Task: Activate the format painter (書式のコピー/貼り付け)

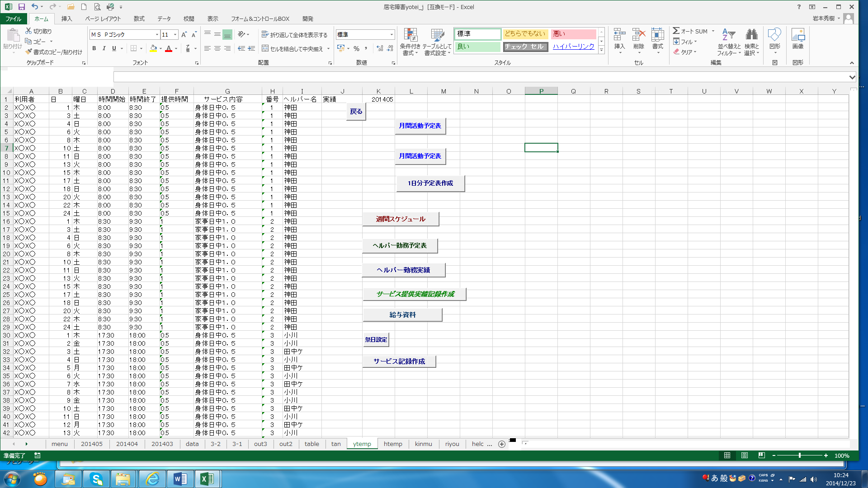Action: point(54,52)
